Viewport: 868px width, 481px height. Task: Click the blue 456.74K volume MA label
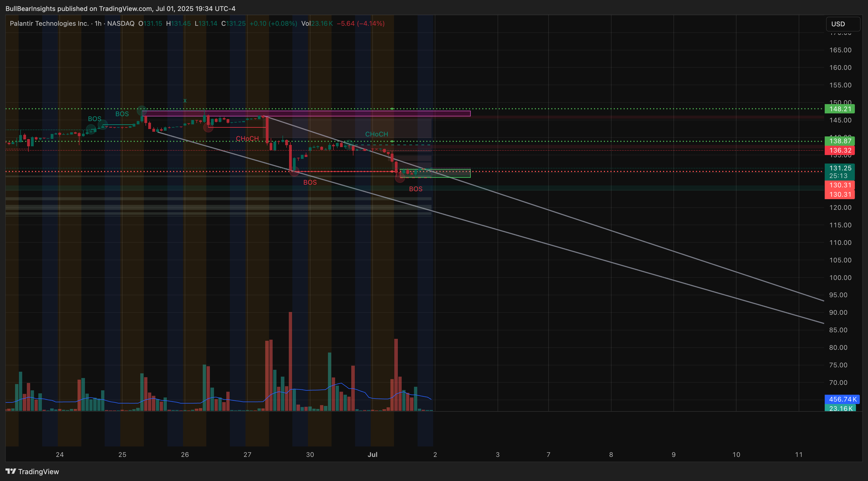pyautogui.click(x=842, y=399)
